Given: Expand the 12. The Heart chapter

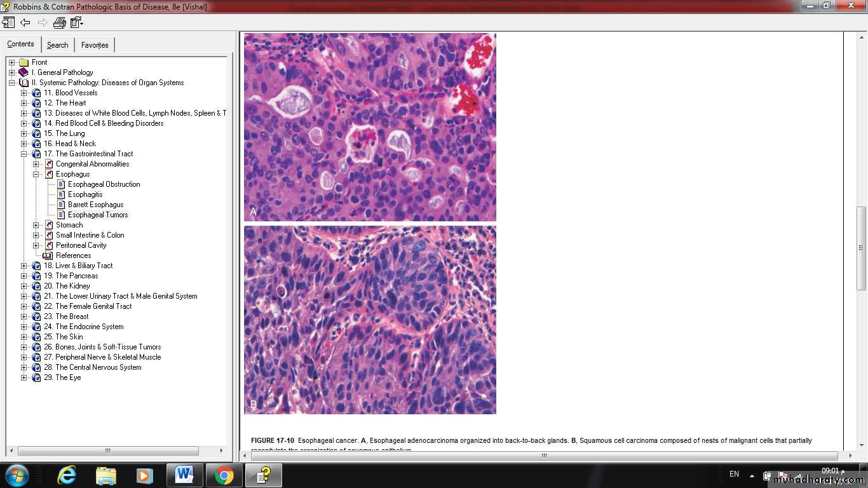Looking at the screenshot, I should coord(24,103).
